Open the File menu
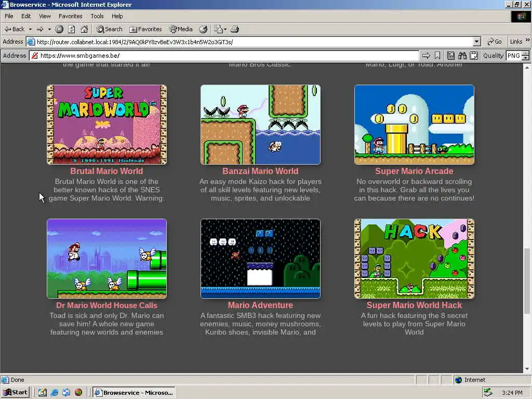This screenshot has height=399, width=532. [x=9, y=16]
